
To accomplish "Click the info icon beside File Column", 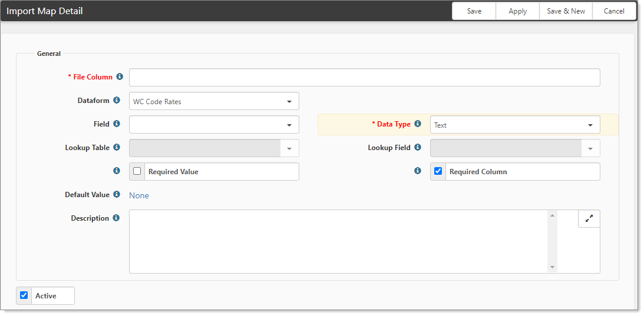I will tap(120, 76).
